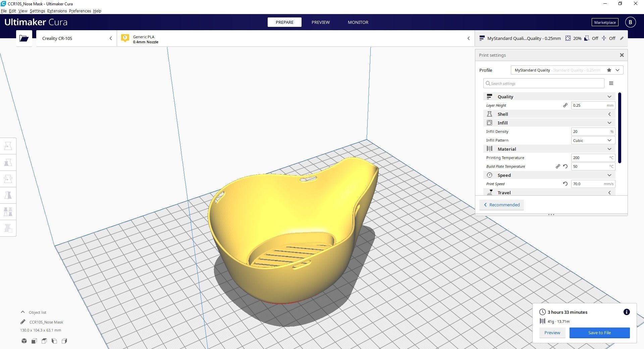This screenshot has width=644, height=349.
Task: Open the View menu
Action: (23, 11)
